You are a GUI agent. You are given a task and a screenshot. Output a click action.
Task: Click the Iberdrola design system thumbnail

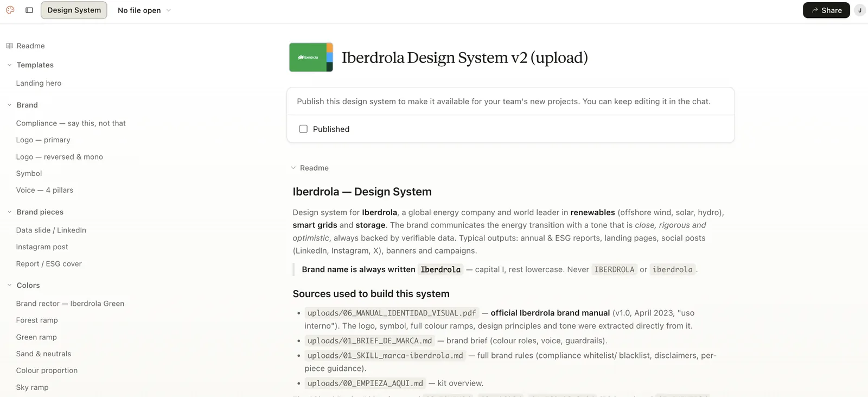coord(311,57)
